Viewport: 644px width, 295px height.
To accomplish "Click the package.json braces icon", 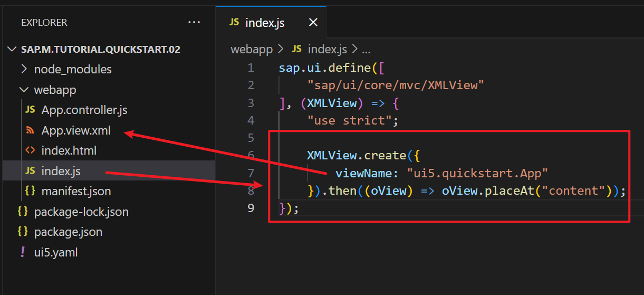I will click(x=23, y=232).
